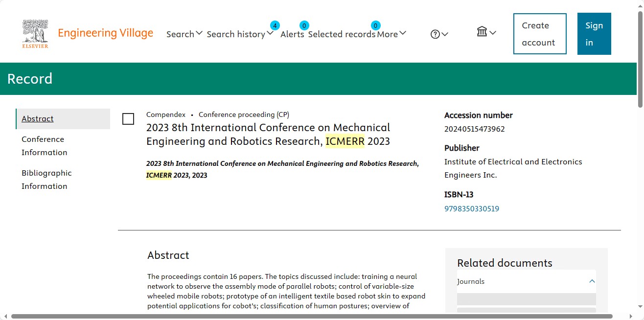
Task: Click the Engineering Village home link
Action: [105, 33]
